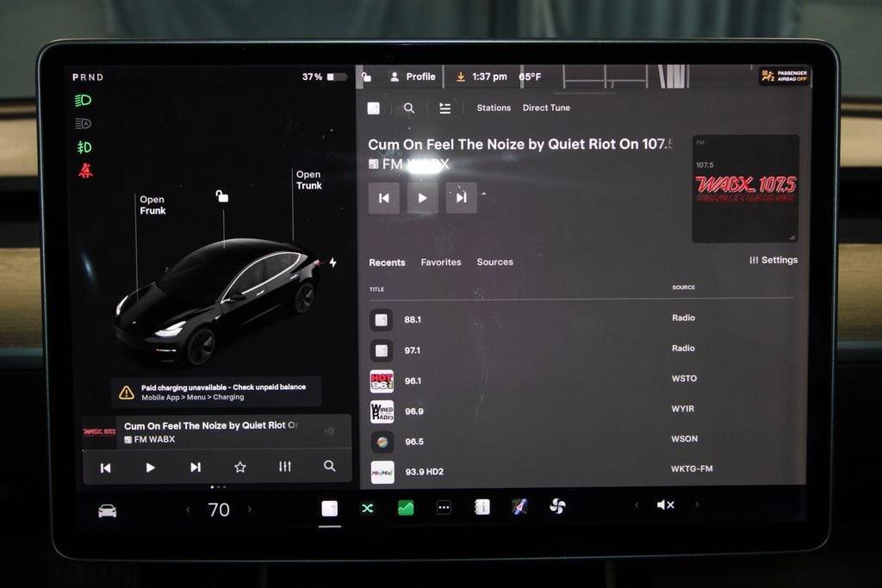
Task: Open the Profile menu
Action: click(419, 77)
